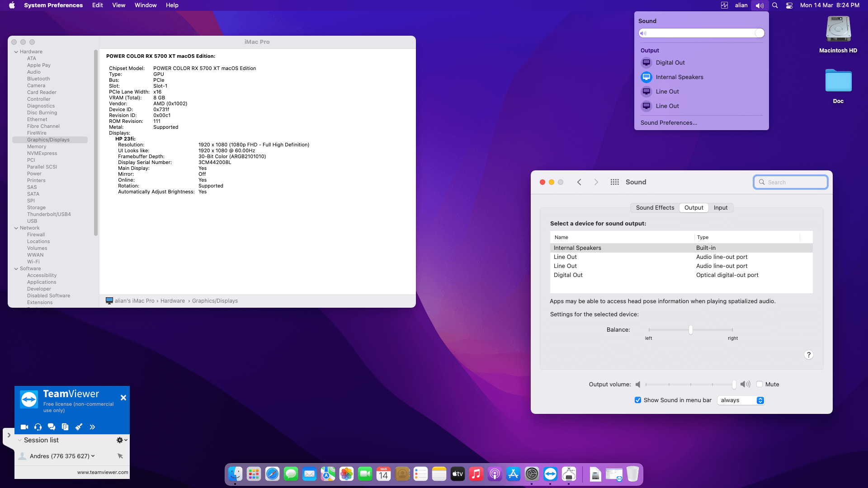This screenshot has height=488, width=868.
Task: Open the Macintosh HD desktop drive
Action: tap(838, 35)
